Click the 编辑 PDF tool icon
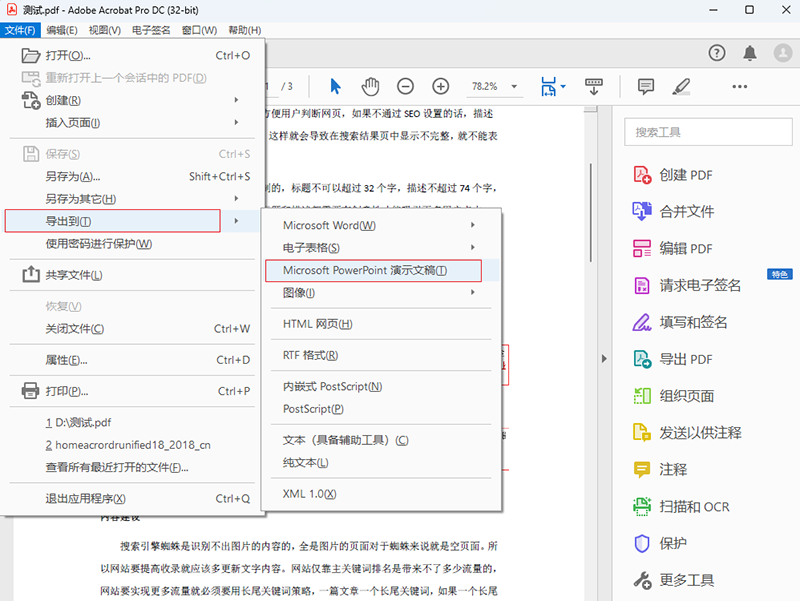The image size is (800, 601). pos(642,248)
